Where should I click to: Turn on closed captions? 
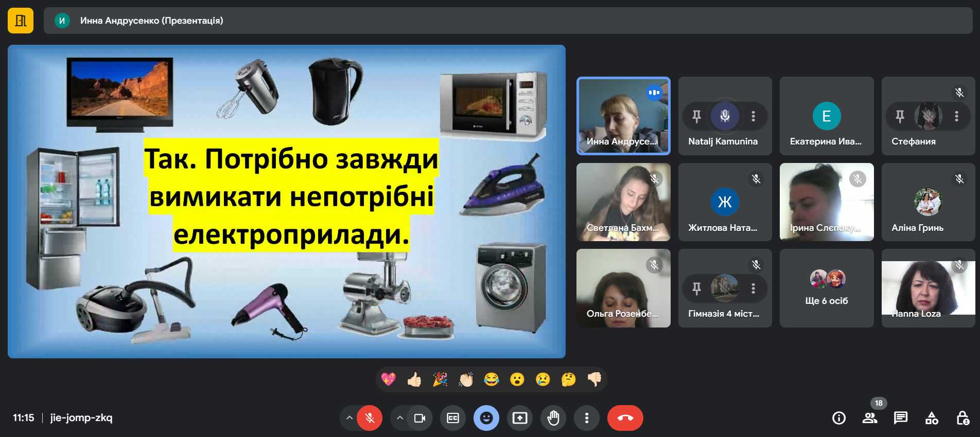click(453, 418)
